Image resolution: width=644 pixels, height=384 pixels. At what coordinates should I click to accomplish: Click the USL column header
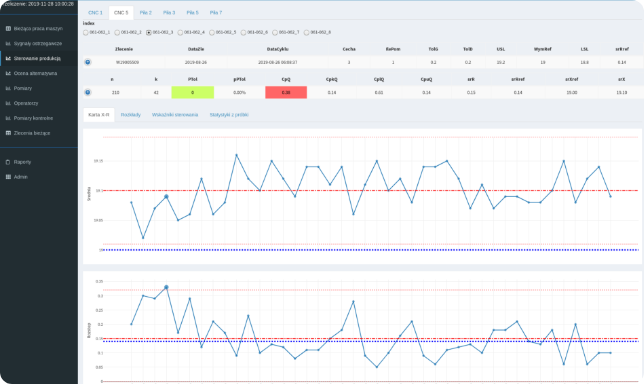tap(501, 49)
